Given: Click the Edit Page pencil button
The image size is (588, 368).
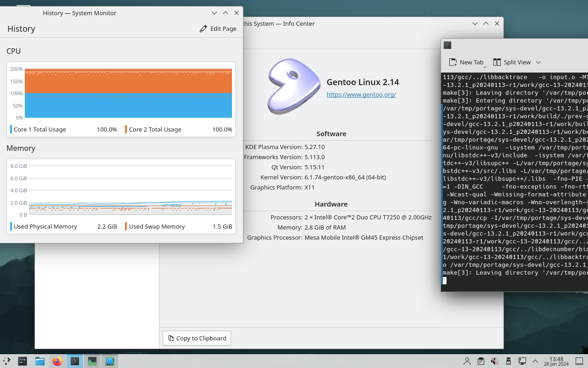Looking at the screenshot, I should [218, 29].
